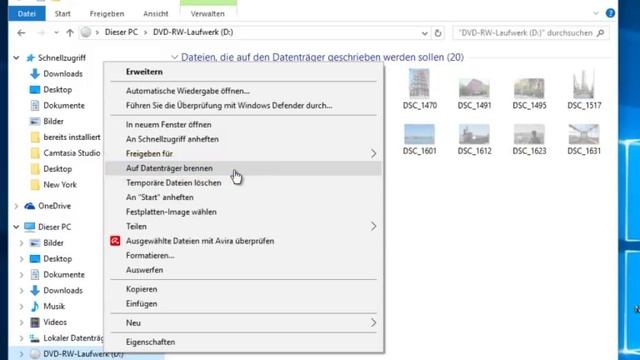This screenshot has height=360, width=640.
Task: Click the Schnellzugriff star icon
Action: 30,58
